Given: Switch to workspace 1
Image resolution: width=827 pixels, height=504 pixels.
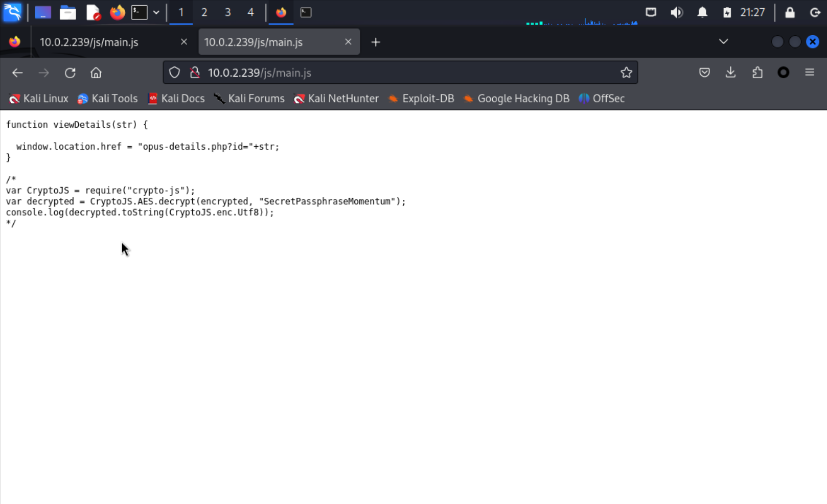Looking at the screenshot, I should [181, 12].
